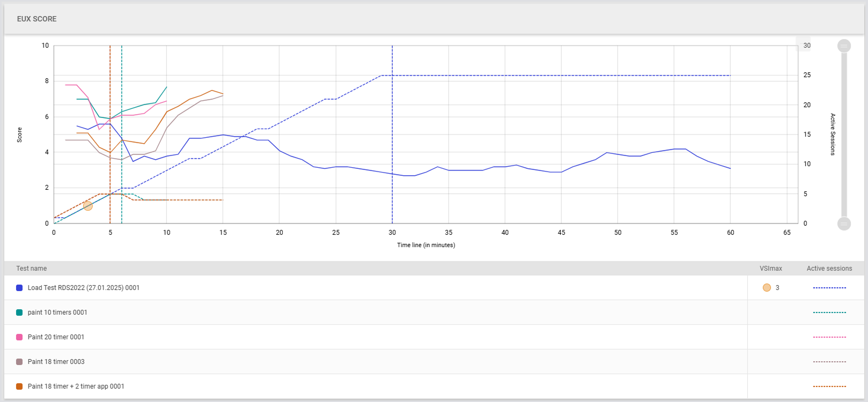
Task: Click teal square beside paint 10 timers
Action: pos(19,312)
